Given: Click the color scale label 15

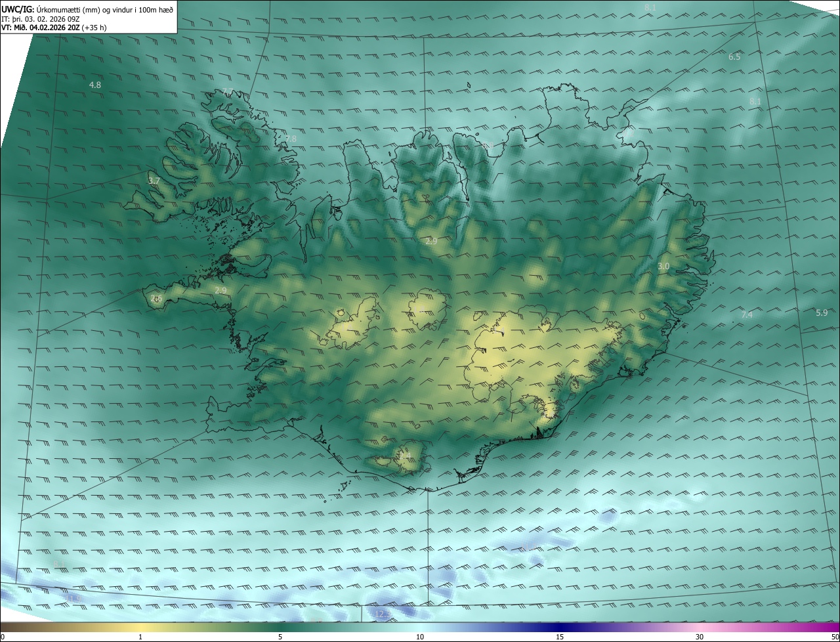Looking at the screenshot, I should click(x=560, y=637).
